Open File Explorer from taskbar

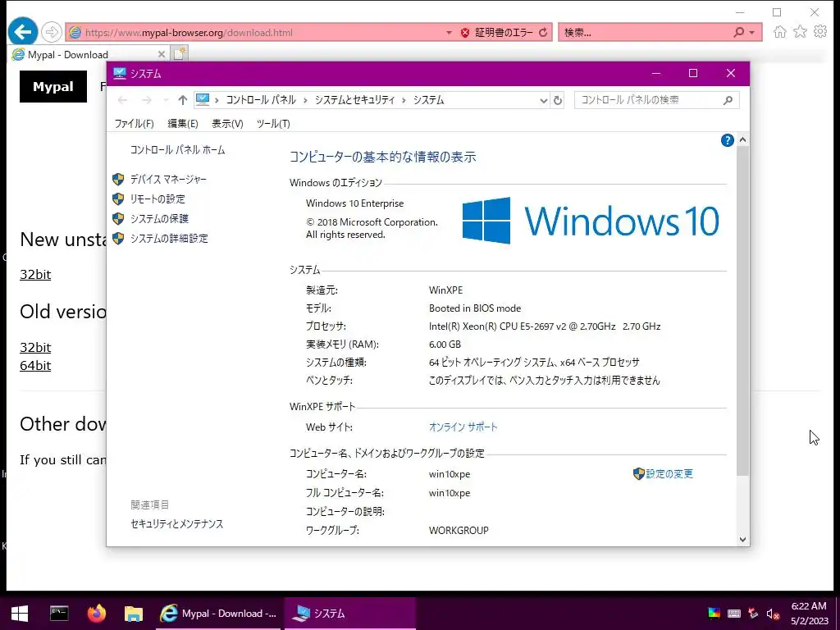(x=134, y=614)
